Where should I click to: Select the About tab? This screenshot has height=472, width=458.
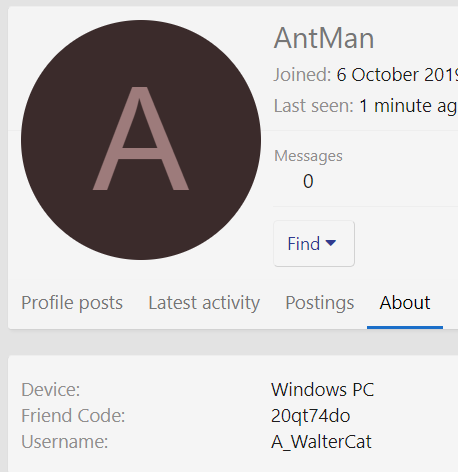[405, 303]
